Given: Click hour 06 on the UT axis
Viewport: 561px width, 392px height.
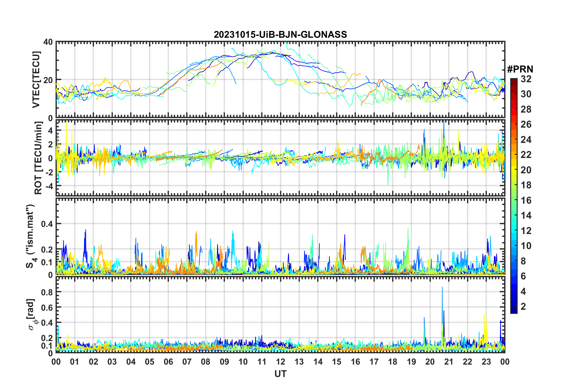Looking at the screenshot, I should pos(168,362).
